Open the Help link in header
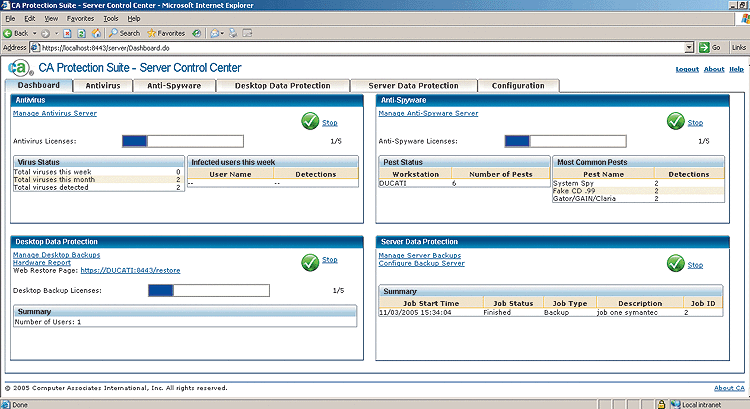Viewport: 750px width, 409px height. (736, 69)
